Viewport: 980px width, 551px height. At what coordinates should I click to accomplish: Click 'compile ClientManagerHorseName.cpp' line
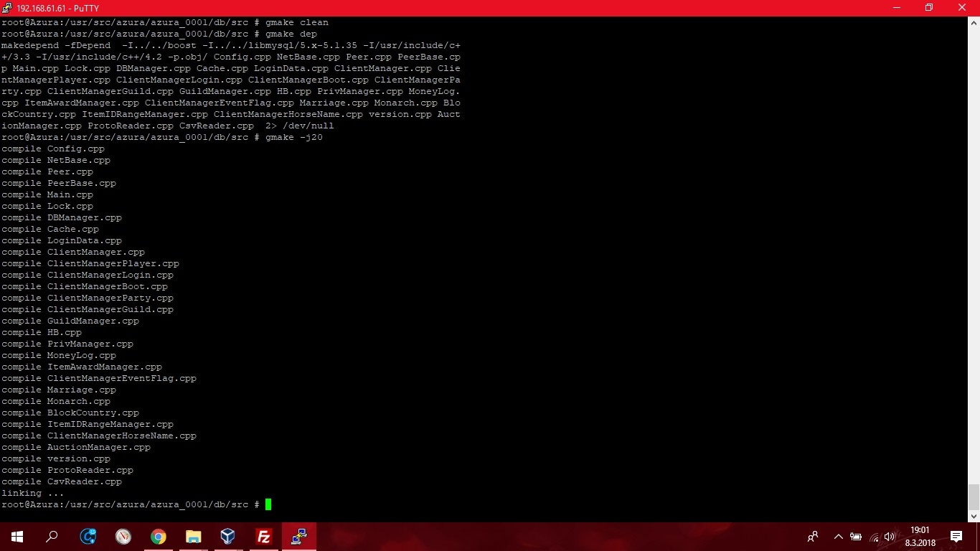pyautogui.click(x=99, y=435)
